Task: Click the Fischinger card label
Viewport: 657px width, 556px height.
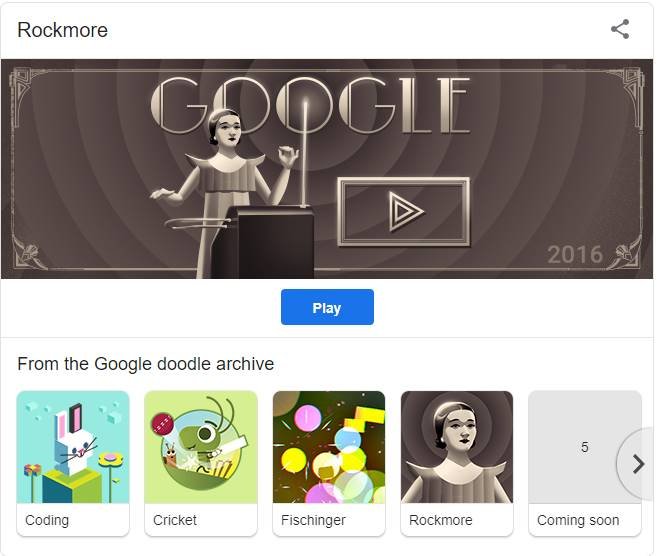Action: point(313,520)
